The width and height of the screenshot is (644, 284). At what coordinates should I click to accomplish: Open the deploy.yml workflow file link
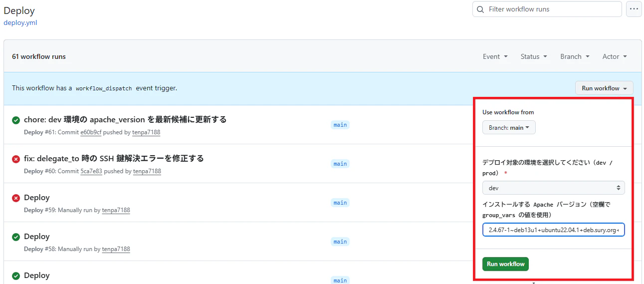tap(20, 22)
